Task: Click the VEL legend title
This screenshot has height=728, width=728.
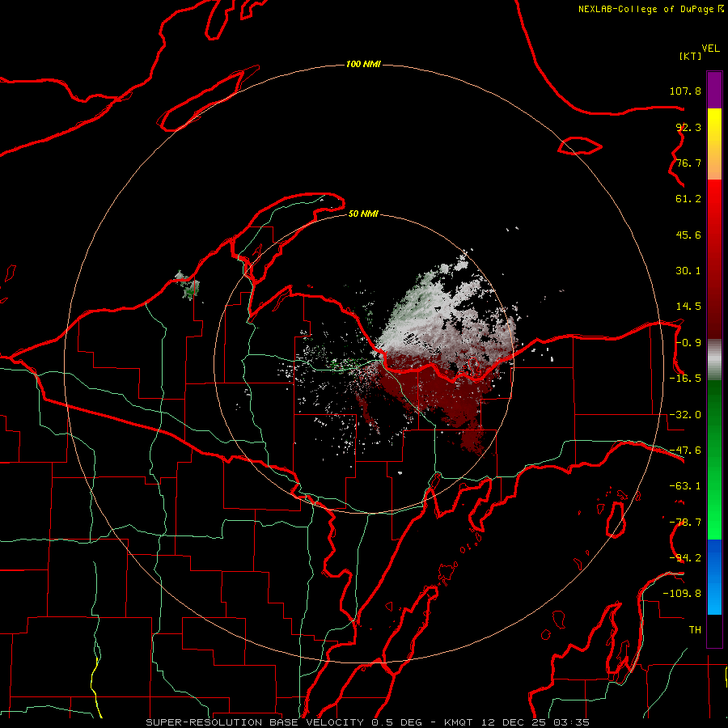Action: [x=710, y=49]
